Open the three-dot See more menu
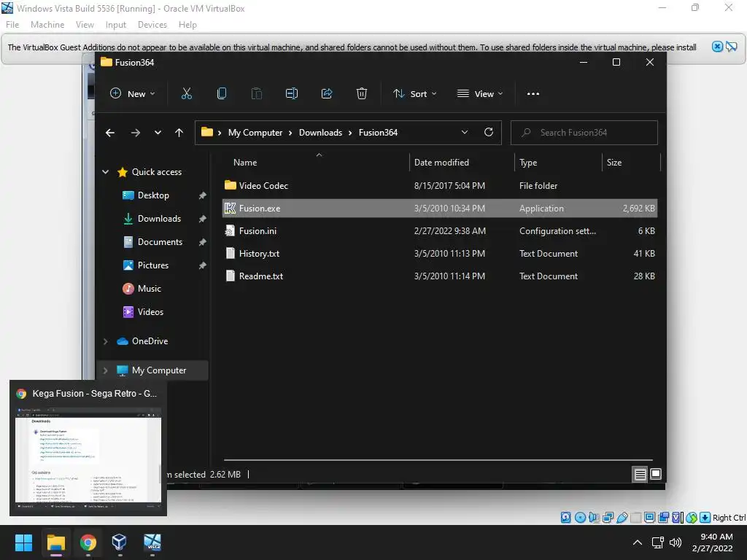Image resolution: width=747 pixels, height=560 pixels. pyautogui.click(x=533, y=94)
